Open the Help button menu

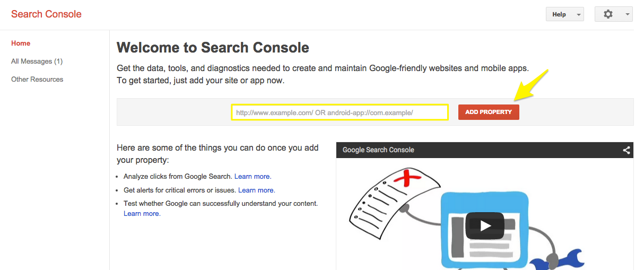point(559,14)
